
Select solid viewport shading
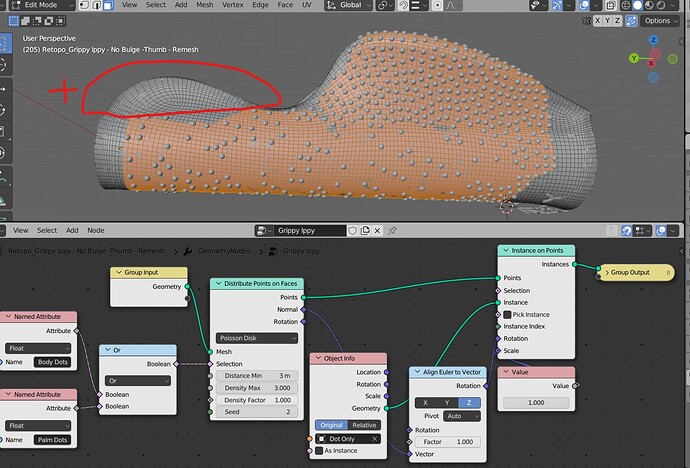637,5
